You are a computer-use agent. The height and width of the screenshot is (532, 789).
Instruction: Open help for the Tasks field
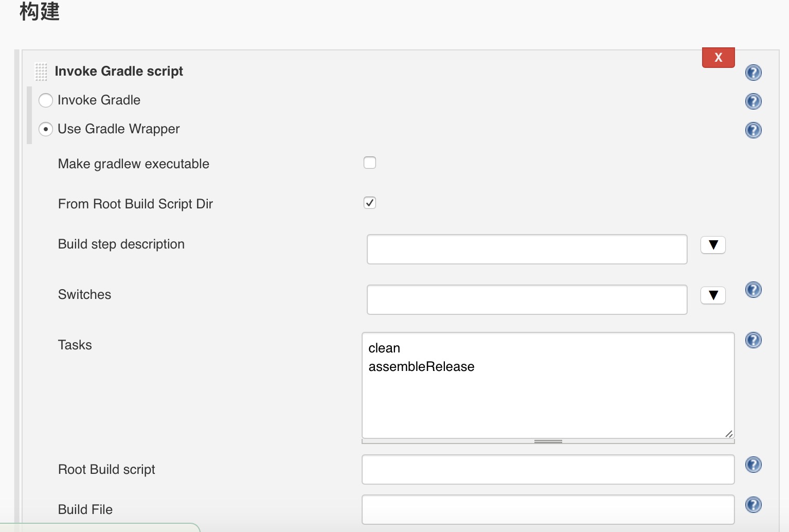click(753, 340)
